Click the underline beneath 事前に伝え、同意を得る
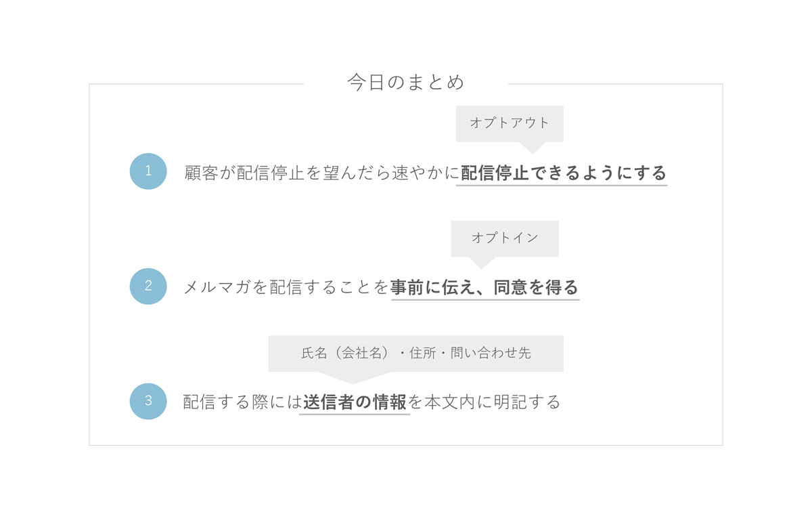The width and height of the screenshot is (812, 508). [485, 299]
